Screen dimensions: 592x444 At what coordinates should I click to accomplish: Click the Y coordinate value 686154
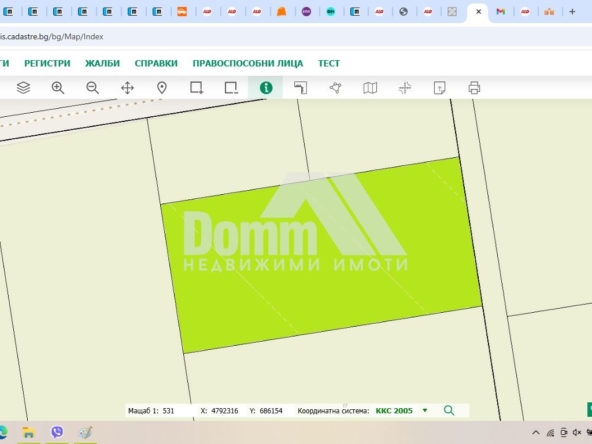coord(271,411)
